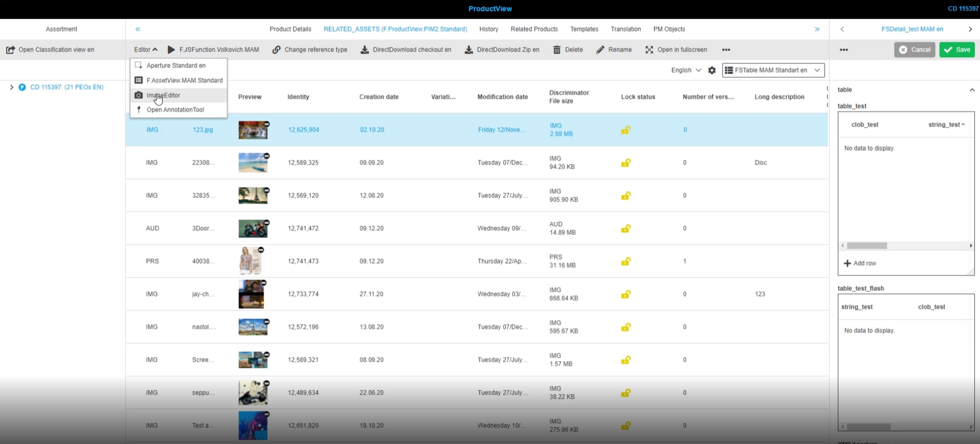The height and width of the screenshot is (444, 980).
Task: Click the 123.jpg preview thumbnail
Action: click(253, 130)
